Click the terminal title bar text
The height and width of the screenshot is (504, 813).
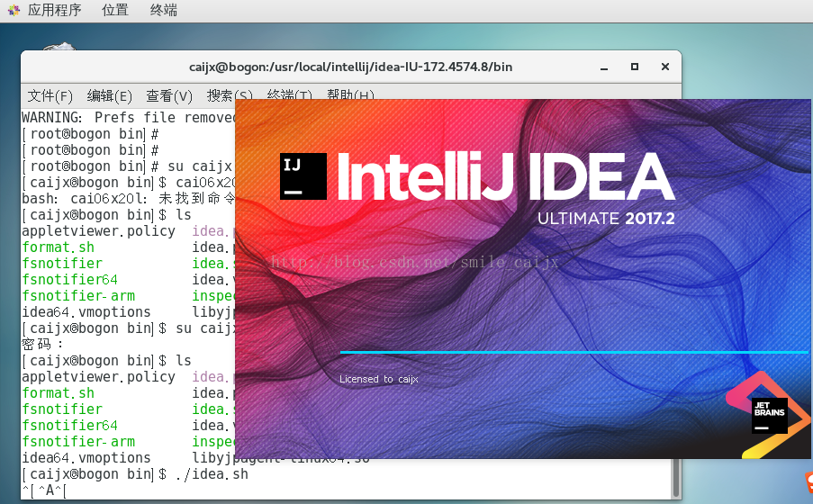pos(350,67)
